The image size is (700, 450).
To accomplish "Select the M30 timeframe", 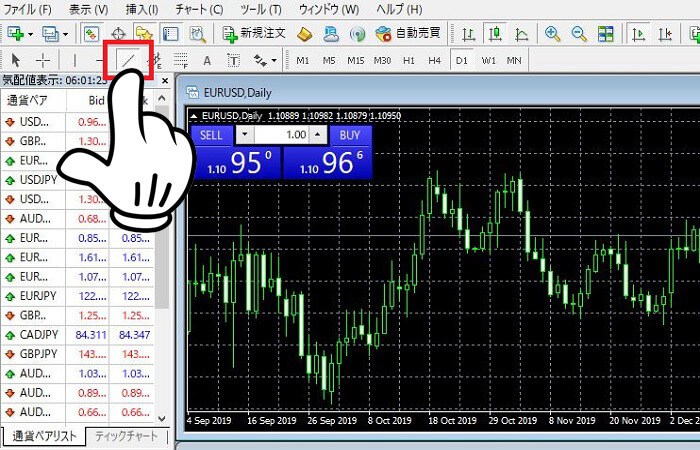I will (382, 60).
